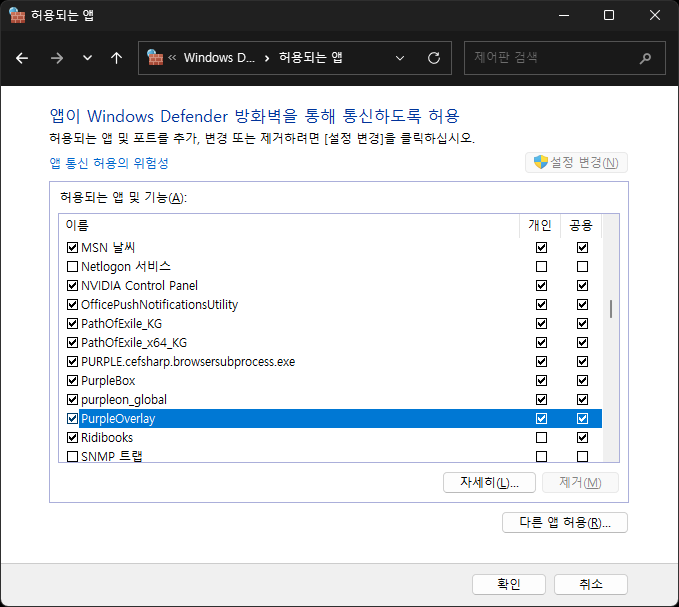Image resolution: width=679 pixels, height=607 pixels.
Task: Toggle PURPLE.cefsharp.browsersubprocess.exe checkbox
Action: pyautogui.click(x=72, y=362)
